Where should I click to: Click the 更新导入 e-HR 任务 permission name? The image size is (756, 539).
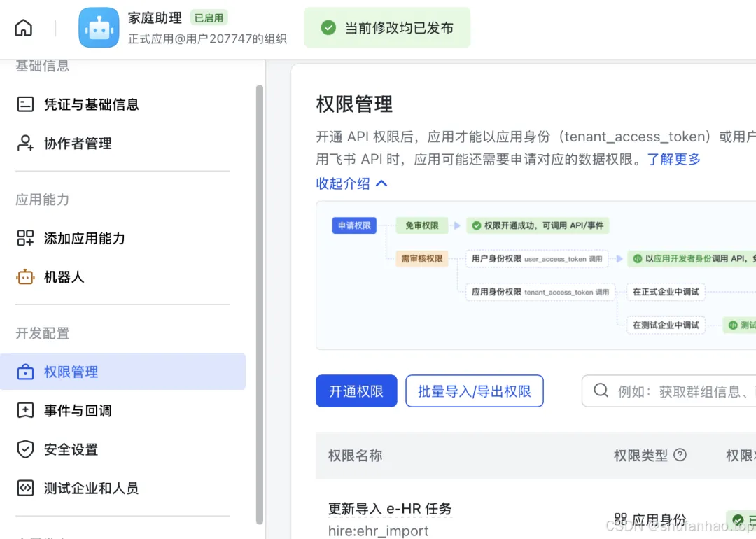pyautogui.click(x=390, y=509)
